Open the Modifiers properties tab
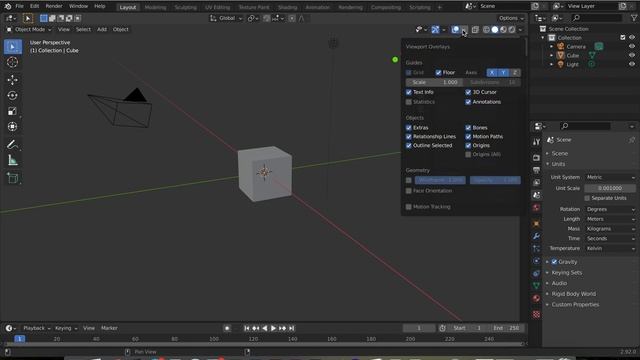 click(536, 236)
